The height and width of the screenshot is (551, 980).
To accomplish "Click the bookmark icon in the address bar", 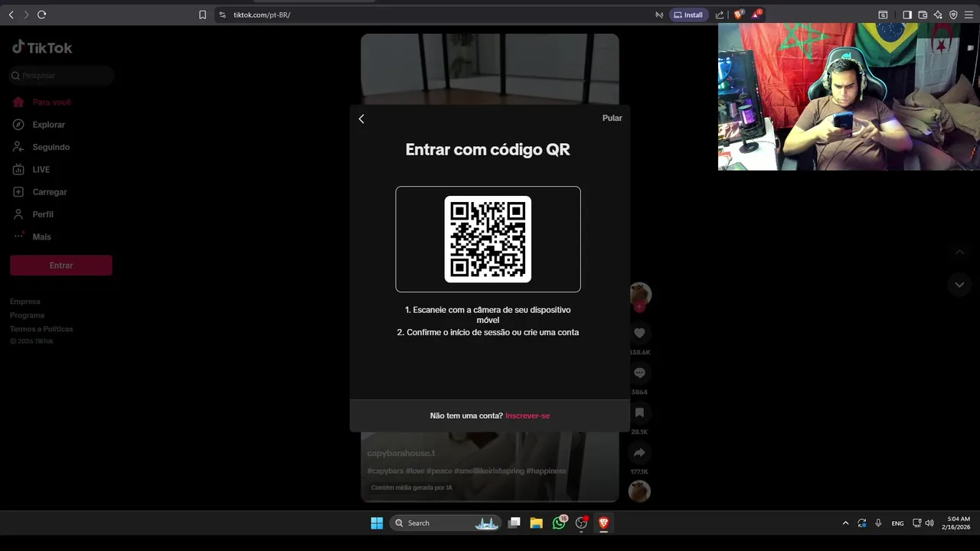I will click(202, 15).
